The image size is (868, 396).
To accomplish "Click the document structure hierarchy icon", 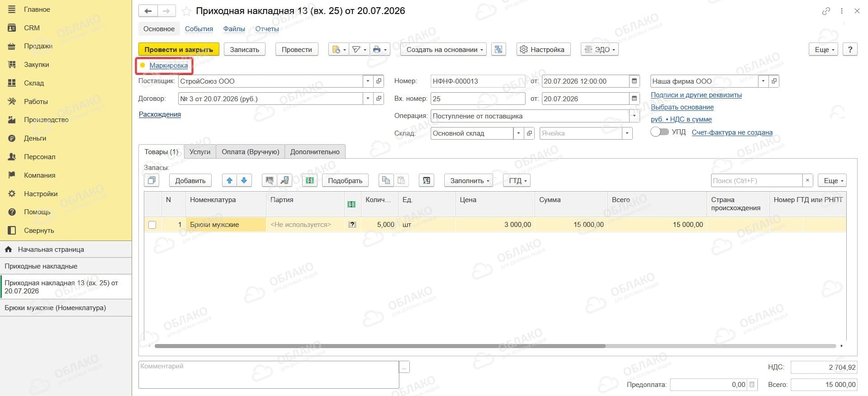I will [x=498, y=49].
